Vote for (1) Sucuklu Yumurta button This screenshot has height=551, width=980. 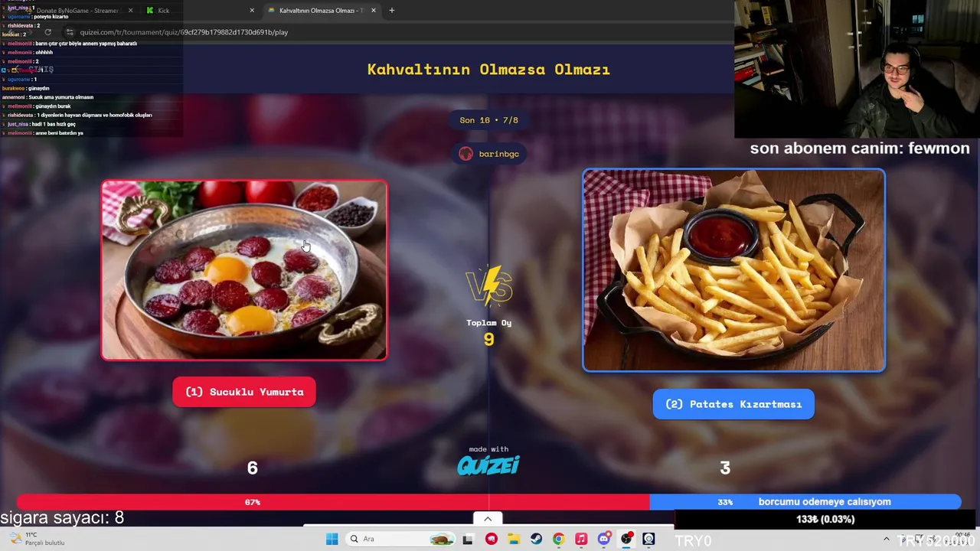[x=244, y=392]
